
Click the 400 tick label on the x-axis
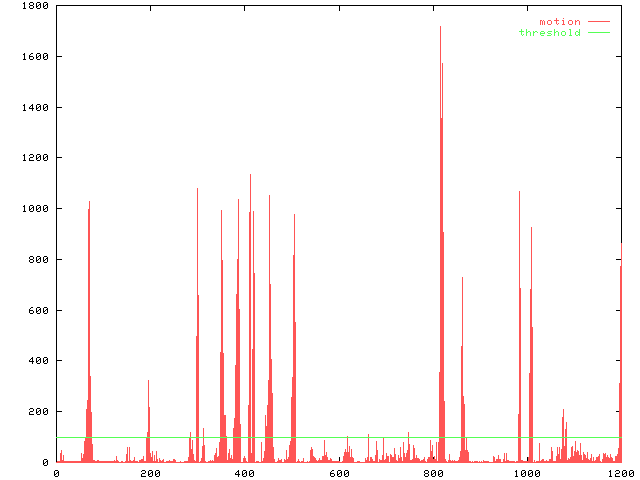point(244,473)
